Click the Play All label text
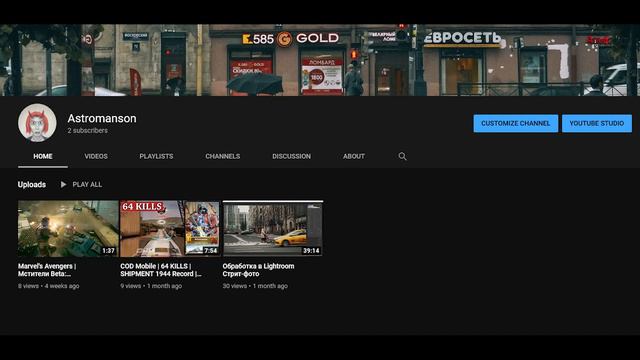 (87, 184)
